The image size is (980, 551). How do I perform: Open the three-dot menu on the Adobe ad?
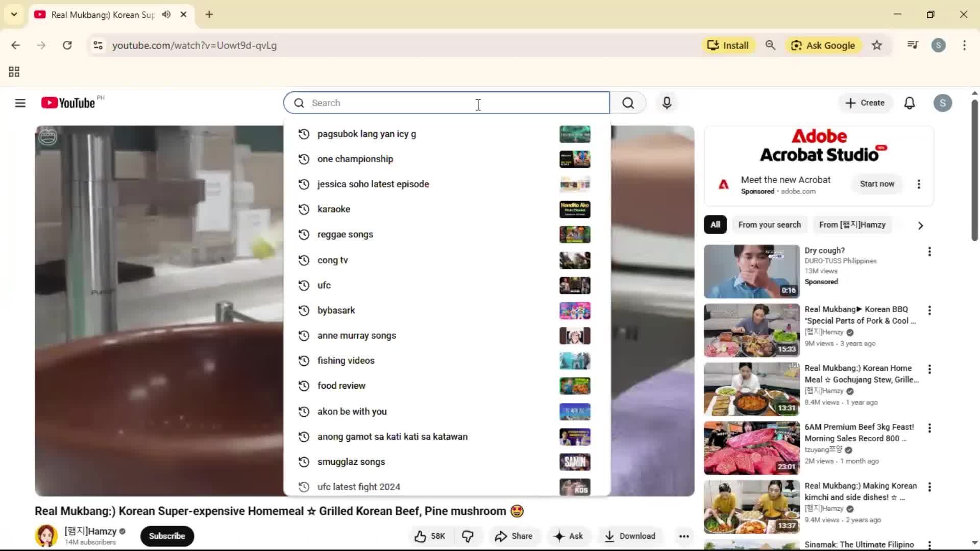(x=919, y=184)
